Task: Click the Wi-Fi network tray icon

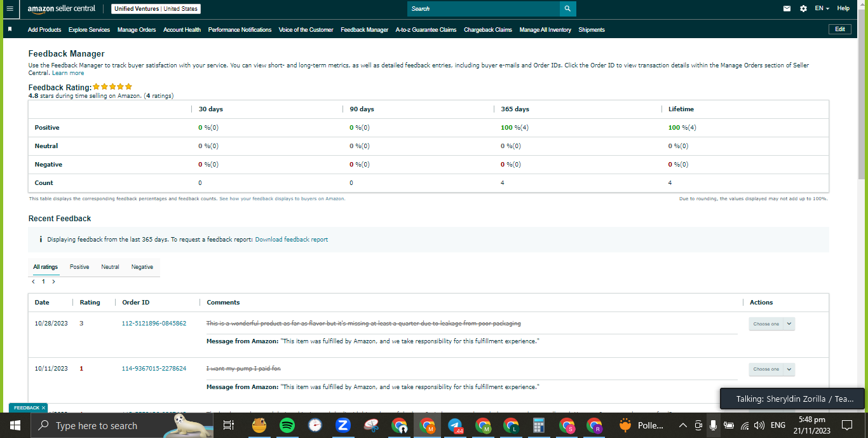Action: point(745,425)
